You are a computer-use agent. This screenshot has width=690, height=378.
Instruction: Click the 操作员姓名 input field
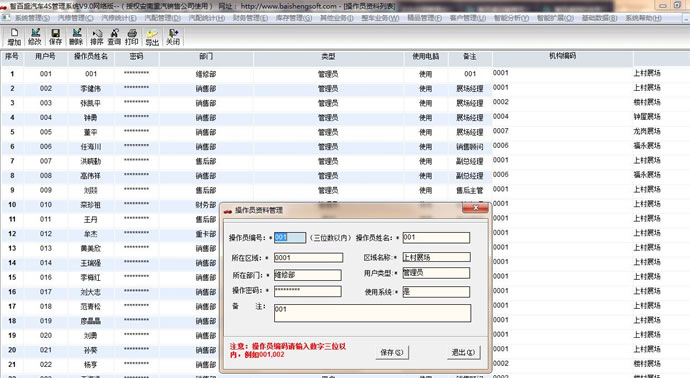pos(436,238)
